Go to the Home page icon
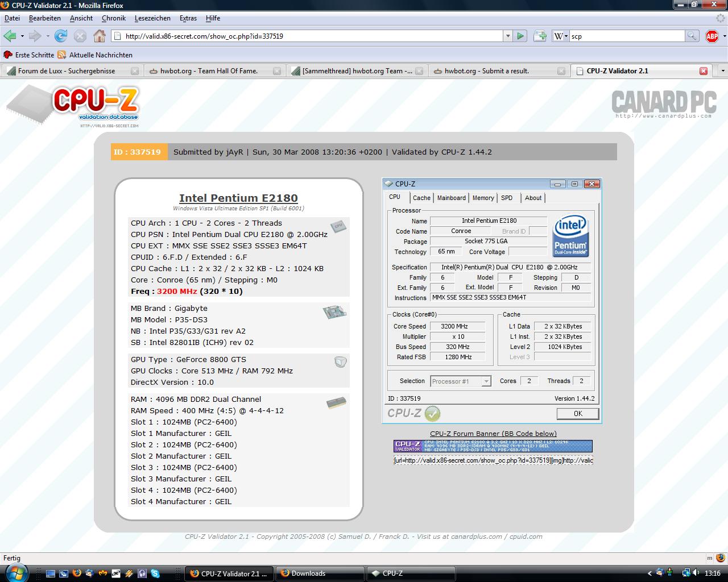The width and height of the screenshot is (728, 582). 100,36
